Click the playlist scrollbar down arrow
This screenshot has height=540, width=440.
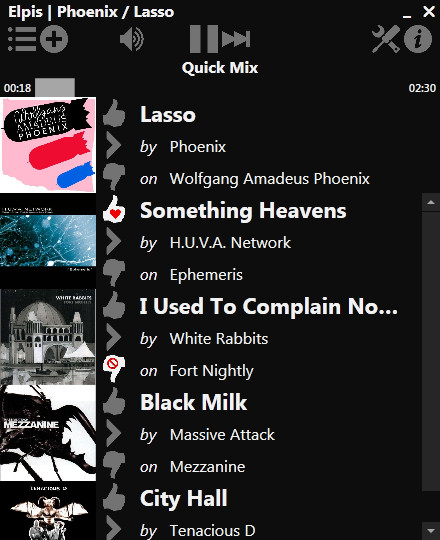(431, 531)
